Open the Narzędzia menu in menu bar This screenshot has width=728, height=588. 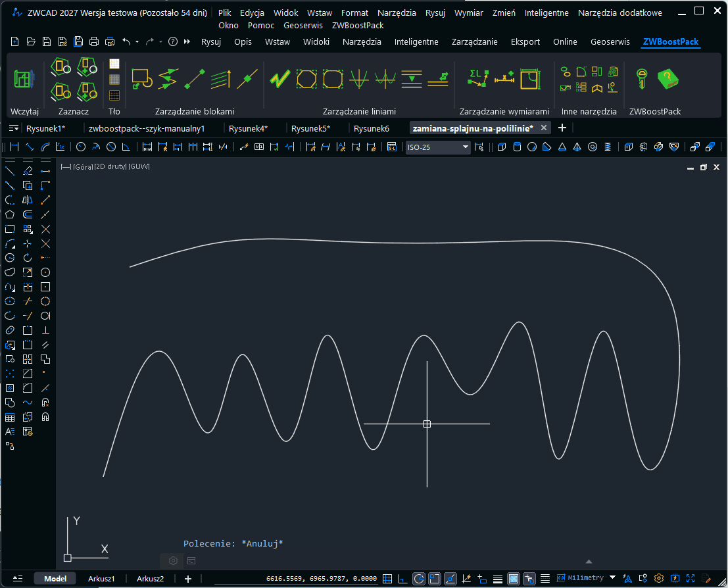pyautogui.click(x=397, y=12)
